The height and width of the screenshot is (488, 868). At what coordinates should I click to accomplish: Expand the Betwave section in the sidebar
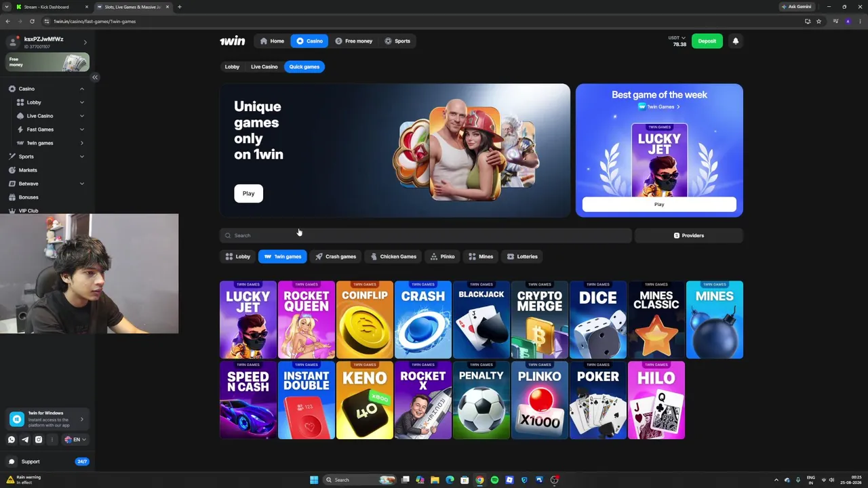[x=82, y=184]
